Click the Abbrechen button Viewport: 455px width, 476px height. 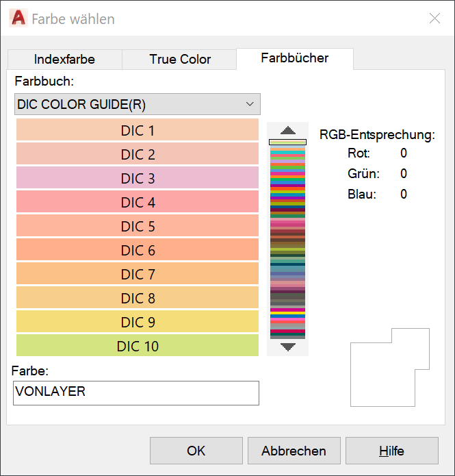coord(294,451)
